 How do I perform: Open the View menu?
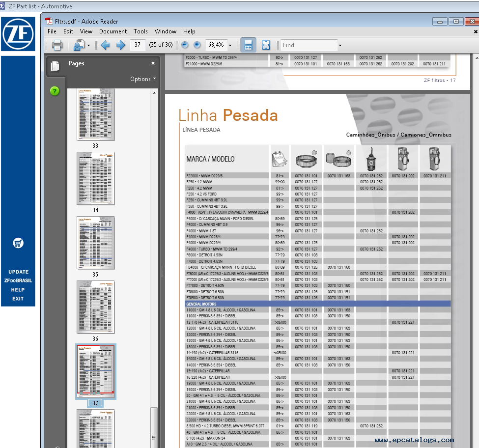[86, 31]
